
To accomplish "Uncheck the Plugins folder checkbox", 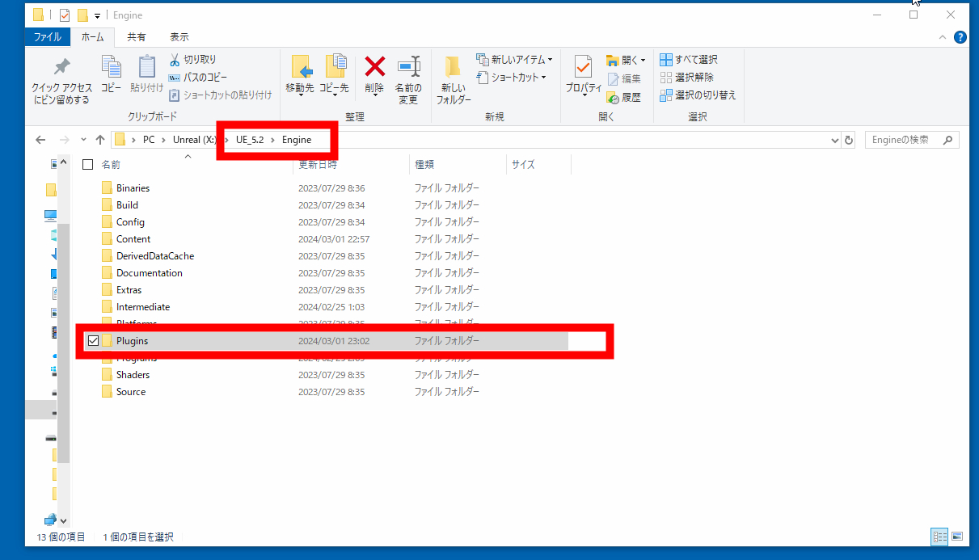I will [93, 341].
